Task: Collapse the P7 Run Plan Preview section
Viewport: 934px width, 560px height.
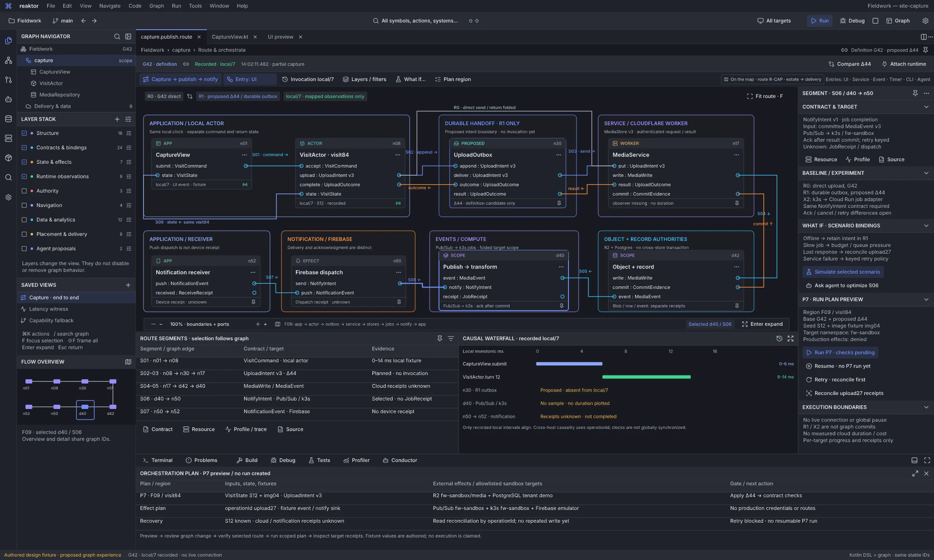Action: click(926, 300)
